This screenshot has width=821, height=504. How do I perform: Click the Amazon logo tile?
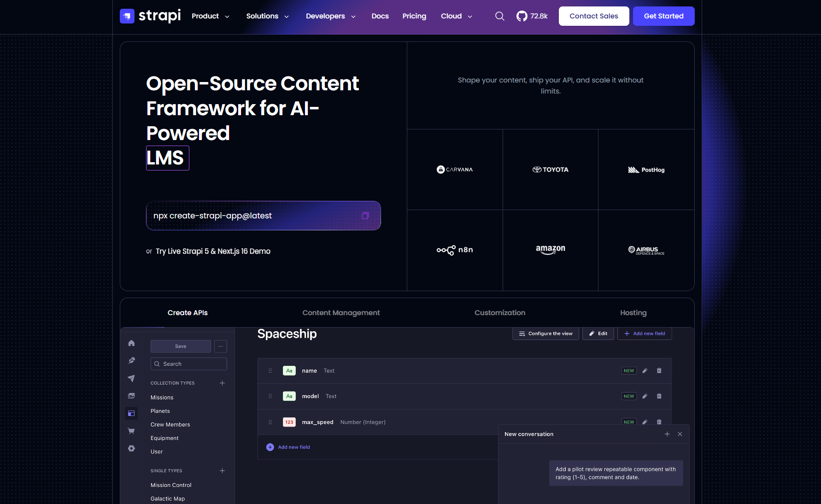[551, 250]
